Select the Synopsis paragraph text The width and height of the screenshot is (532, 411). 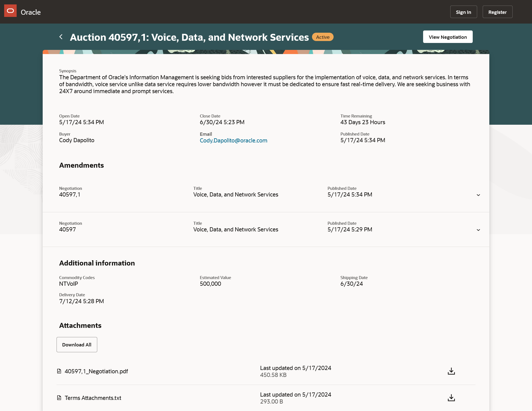click(265, 84)
